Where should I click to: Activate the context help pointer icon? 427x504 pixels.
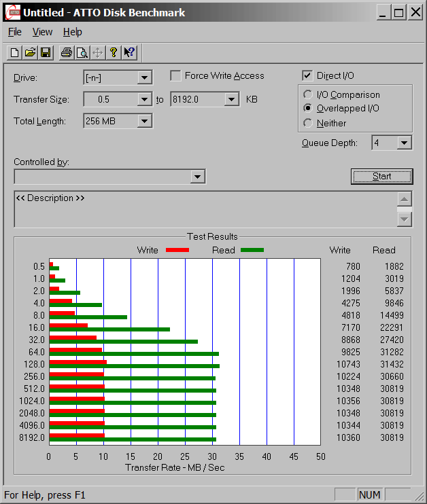coord(130,52)
